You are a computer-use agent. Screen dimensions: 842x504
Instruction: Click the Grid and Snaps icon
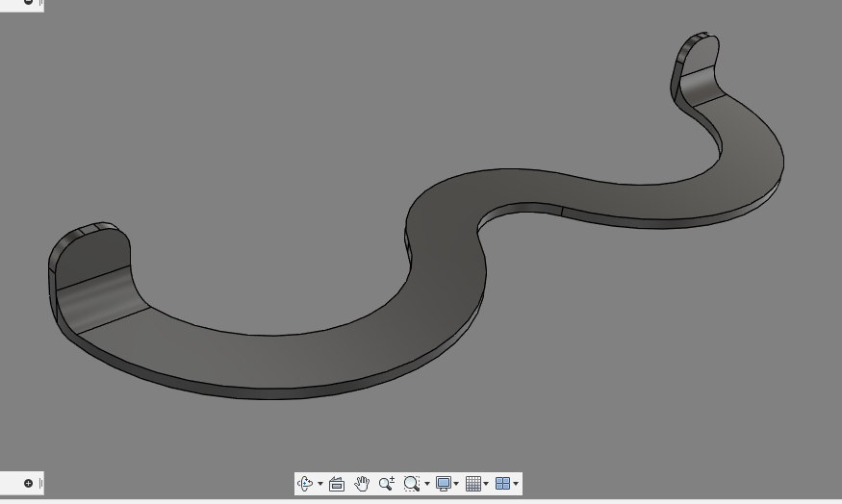click(473, 484)
